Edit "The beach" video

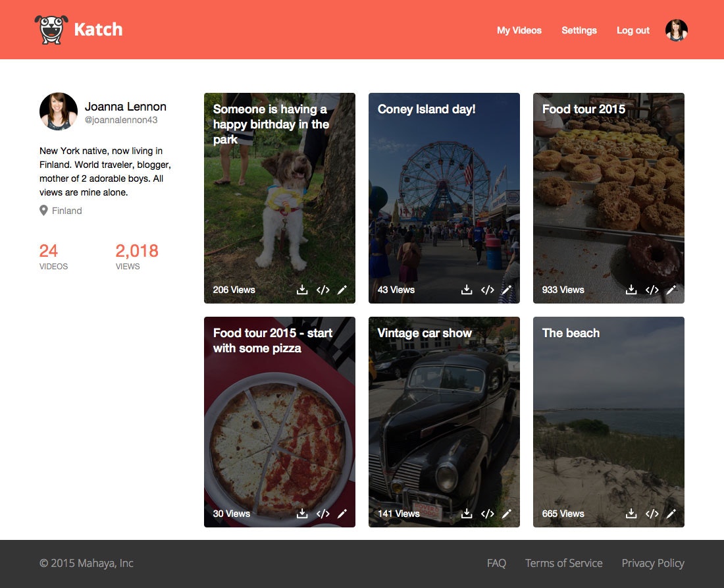pyautogui.click(x=671, y=513)
